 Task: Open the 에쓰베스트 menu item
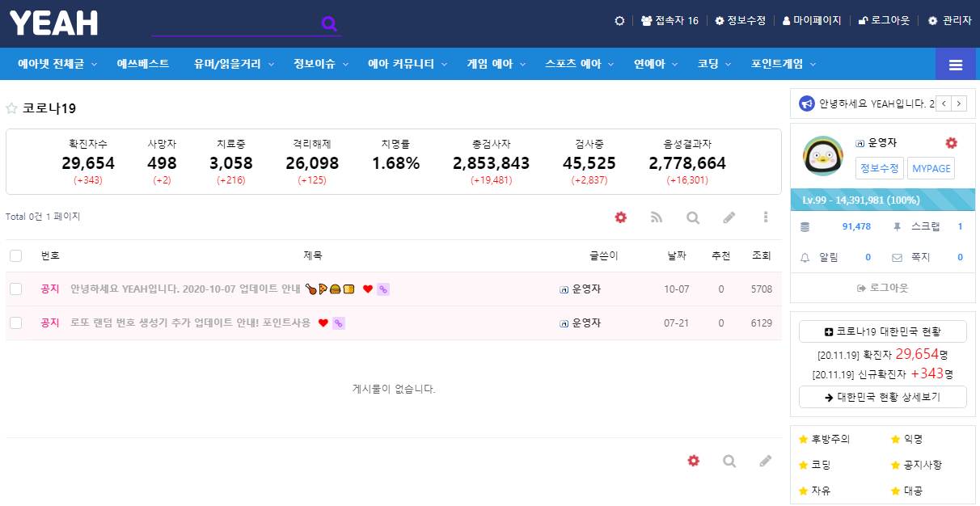143,64
